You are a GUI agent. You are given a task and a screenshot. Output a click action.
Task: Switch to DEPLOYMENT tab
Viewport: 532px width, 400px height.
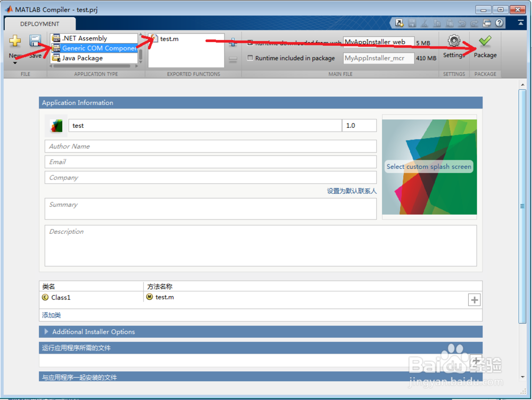point(40,24)
